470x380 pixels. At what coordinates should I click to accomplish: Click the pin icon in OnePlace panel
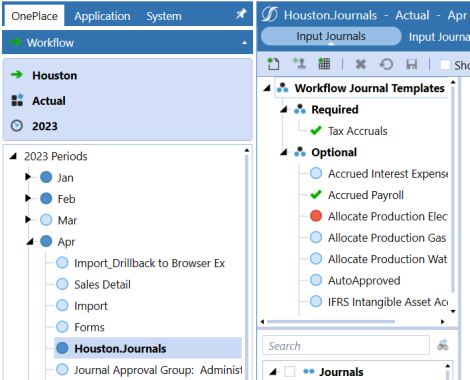click(241, 14)
